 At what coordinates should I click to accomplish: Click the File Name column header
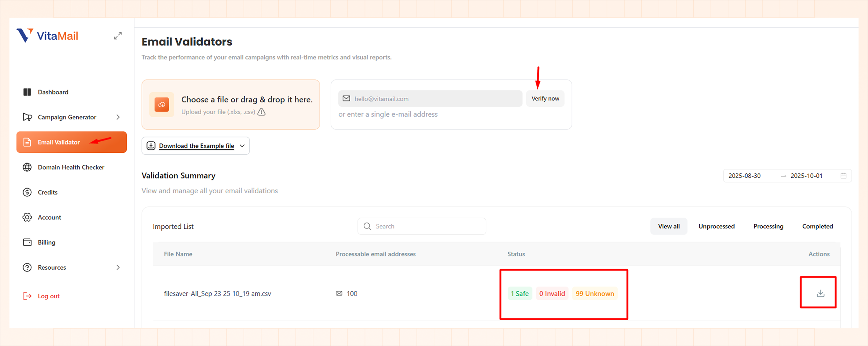(178, 254)
